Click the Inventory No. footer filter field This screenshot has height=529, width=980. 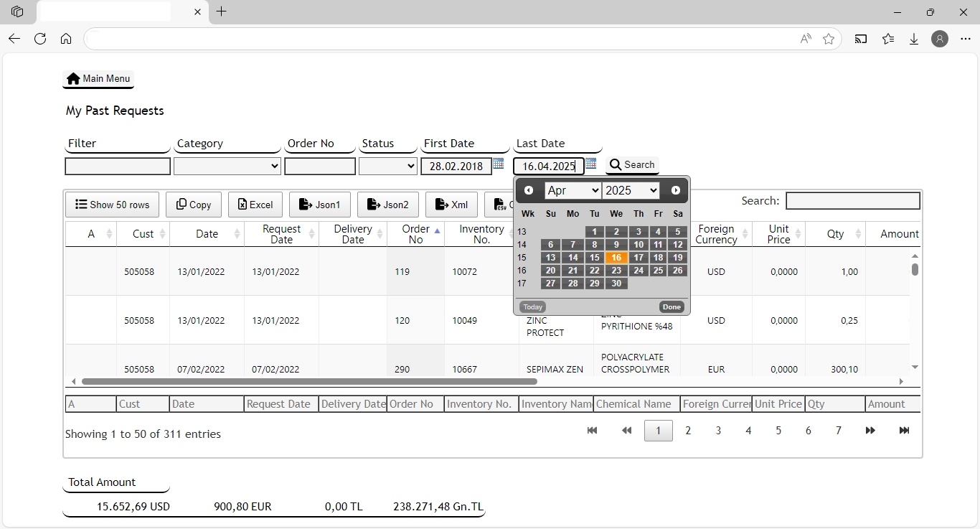[481, 404]
